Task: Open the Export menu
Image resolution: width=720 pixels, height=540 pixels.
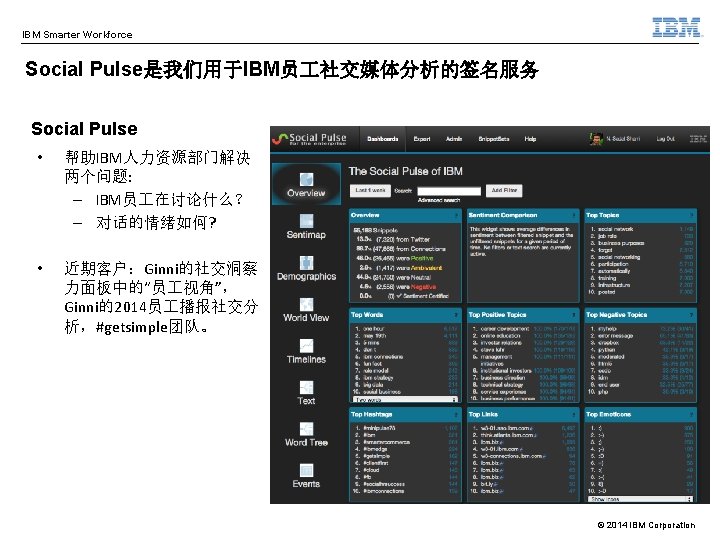Action: click(422, 139)
